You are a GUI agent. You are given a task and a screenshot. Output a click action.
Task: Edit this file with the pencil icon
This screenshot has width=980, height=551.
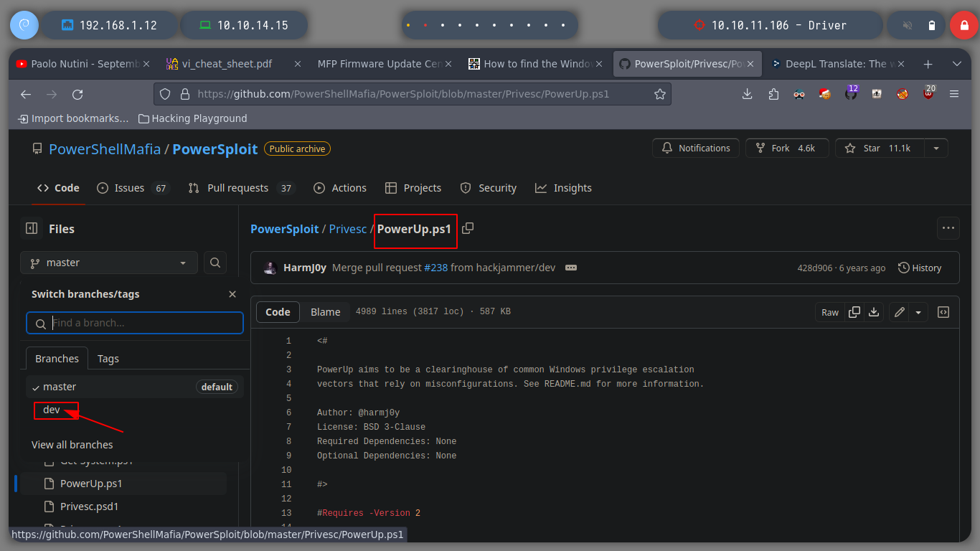pos(899,312)
